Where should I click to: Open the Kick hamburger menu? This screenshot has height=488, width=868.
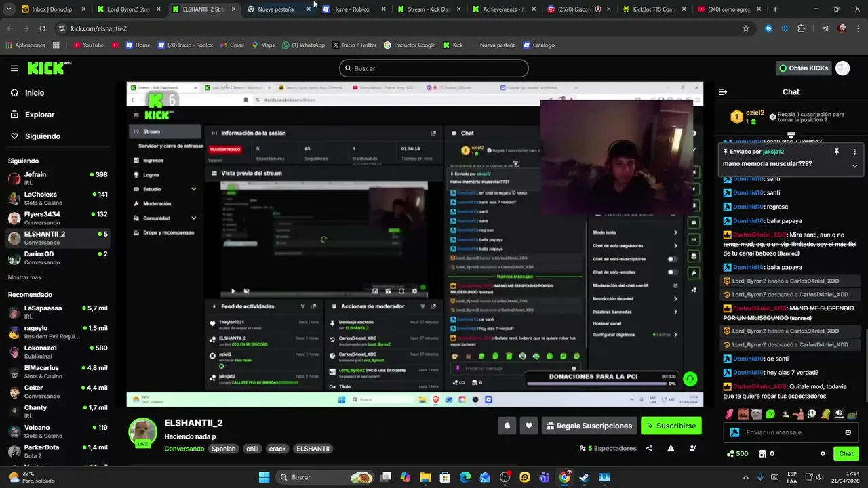click(x=14, y=68)
